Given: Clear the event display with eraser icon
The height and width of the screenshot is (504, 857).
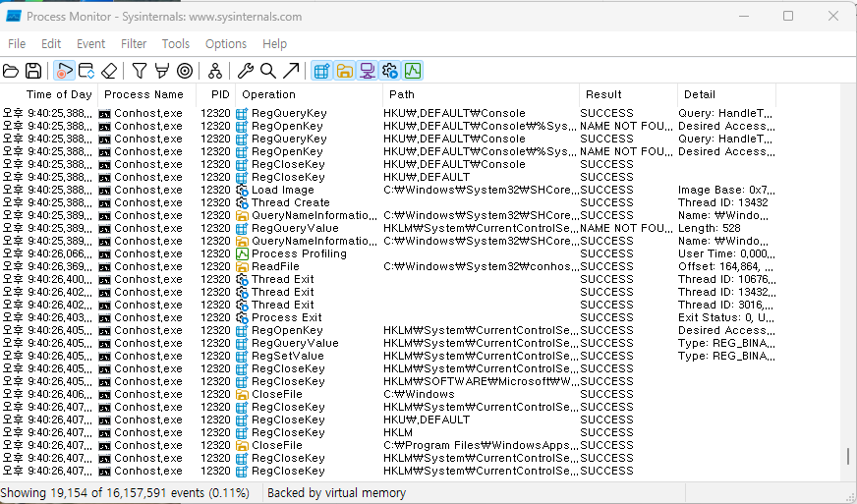Looking at the screenshot, I should tap(109, 71).
